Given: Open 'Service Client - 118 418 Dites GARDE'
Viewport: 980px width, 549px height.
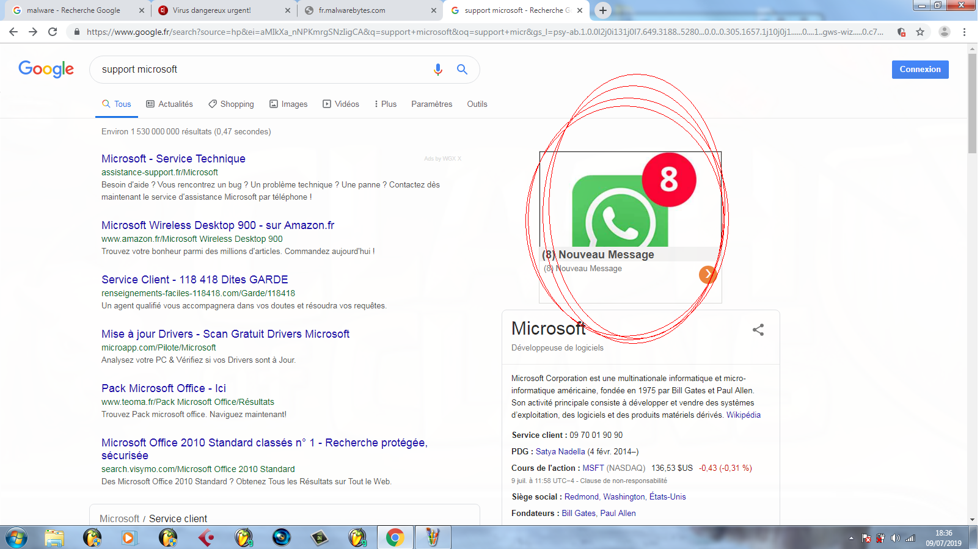Looking at the screenshot, I should [x=195, y=280].
